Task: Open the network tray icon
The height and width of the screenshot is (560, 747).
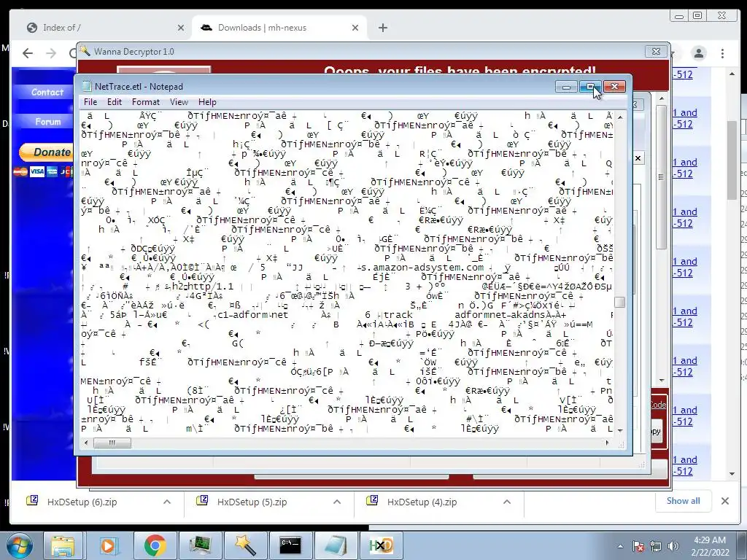Action: click(x=656, y=546)
